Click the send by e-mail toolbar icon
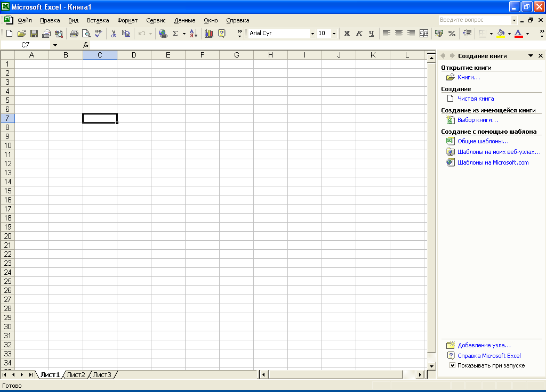 tap(46, 34)
